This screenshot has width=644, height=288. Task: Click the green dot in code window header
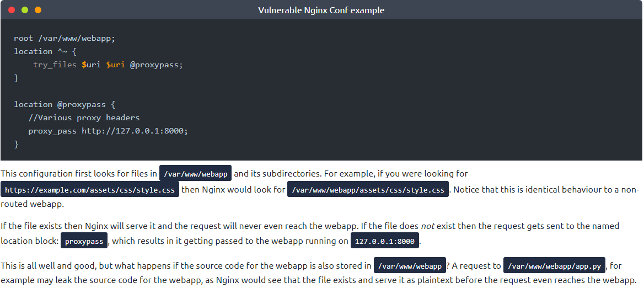25,10
